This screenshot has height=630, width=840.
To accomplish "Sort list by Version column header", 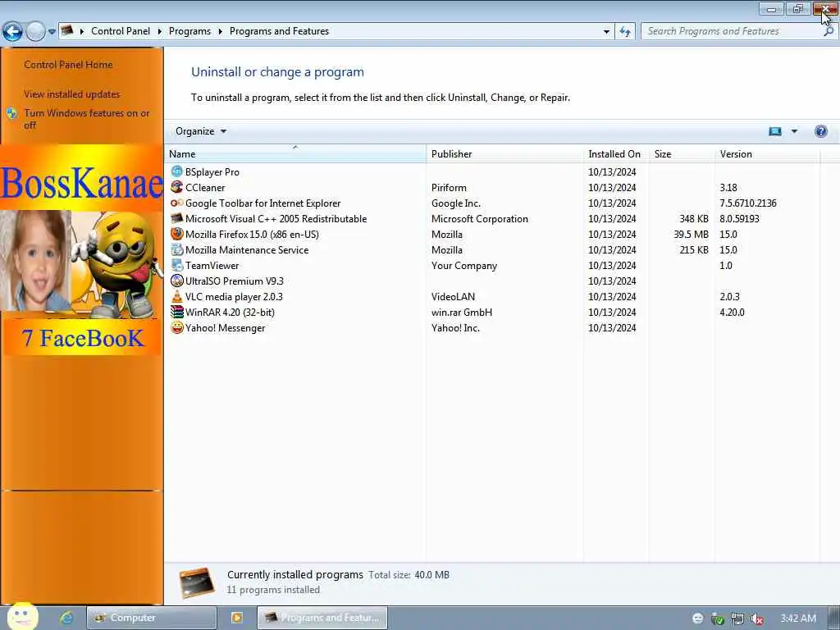I will pos(767,153).
